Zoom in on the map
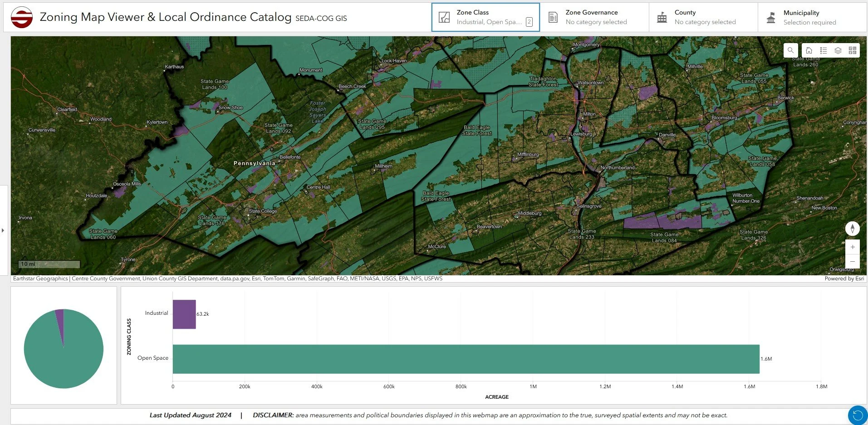 pyautogui.click(x=853, y=247)
